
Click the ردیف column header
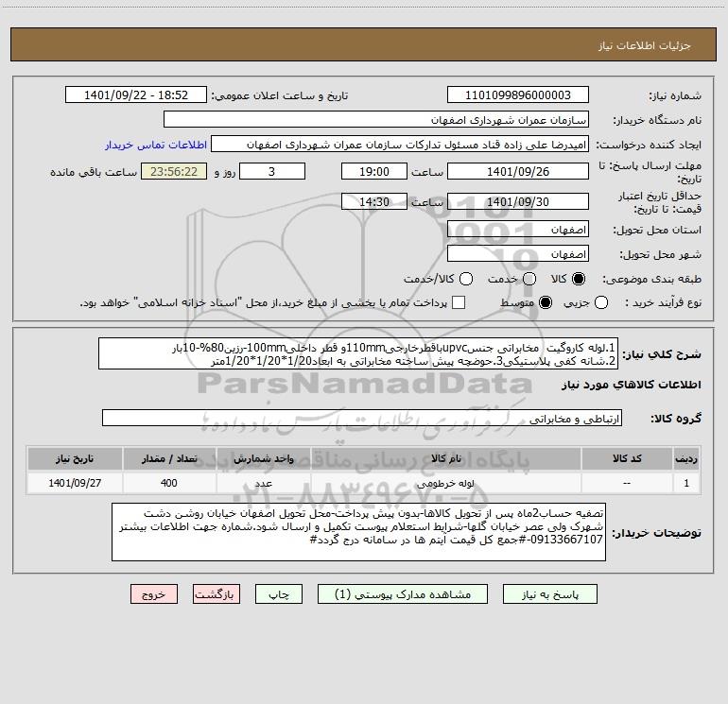pyautogui.click(x=686, y=458)
